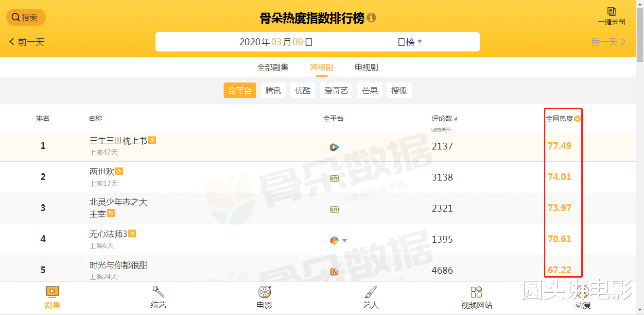Select the 网络剧 tab
Image resolution: width=644 pixels, height=315 pixels.
[322, 67]
